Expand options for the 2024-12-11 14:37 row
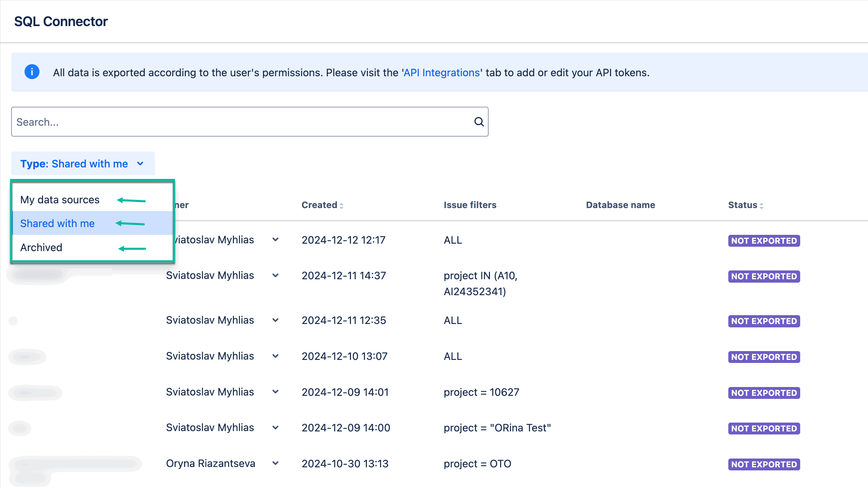Viewport: 868px width, 488px height. pyautogui.click(x=275, y=275)
